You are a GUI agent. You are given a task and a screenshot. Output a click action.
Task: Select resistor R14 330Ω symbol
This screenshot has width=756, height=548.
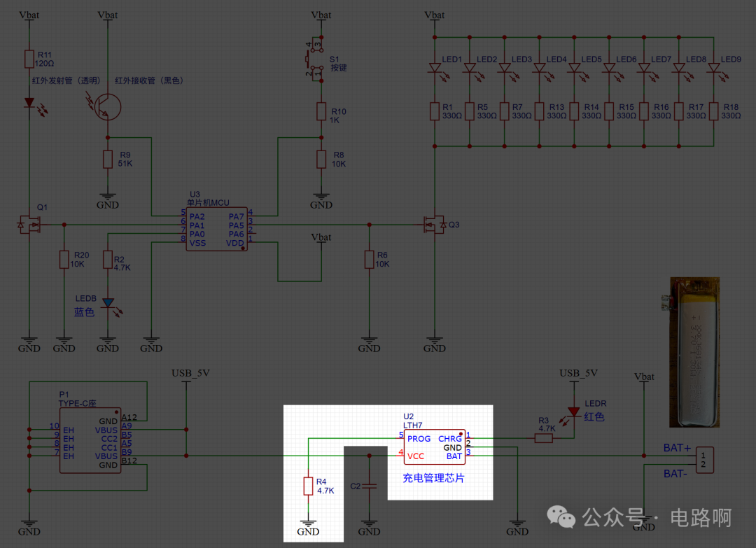(x=574, y=111)
